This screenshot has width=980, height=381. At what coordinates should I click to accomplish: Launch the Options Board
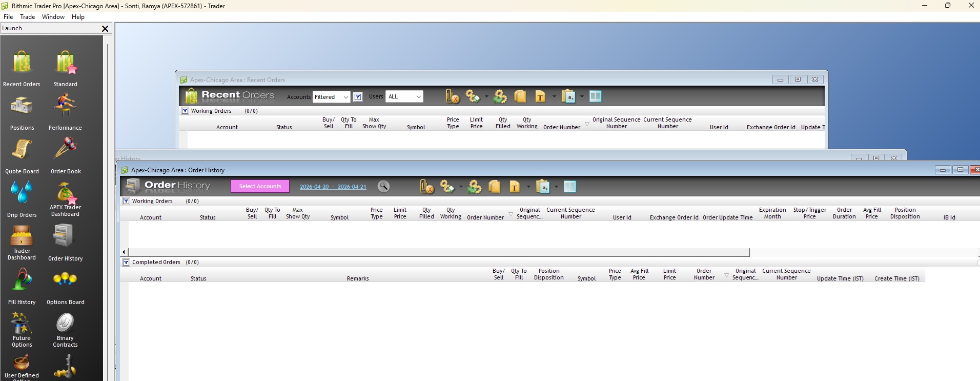(x=65, y=279)
